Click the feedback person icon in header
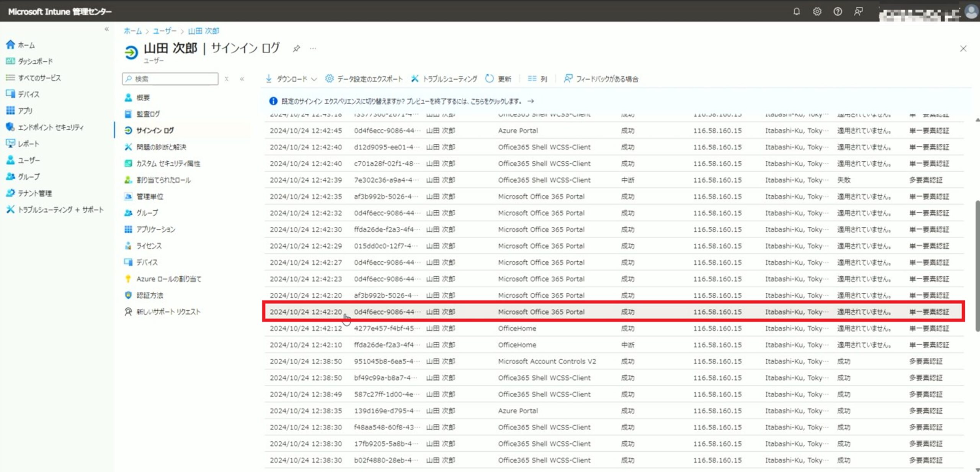 point(858,11)
